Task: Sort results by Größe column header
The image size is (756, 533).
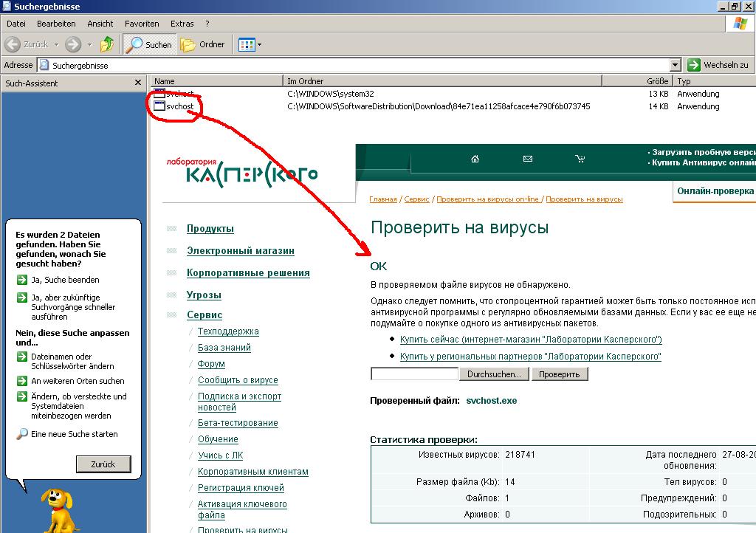Action: point(637,81)
